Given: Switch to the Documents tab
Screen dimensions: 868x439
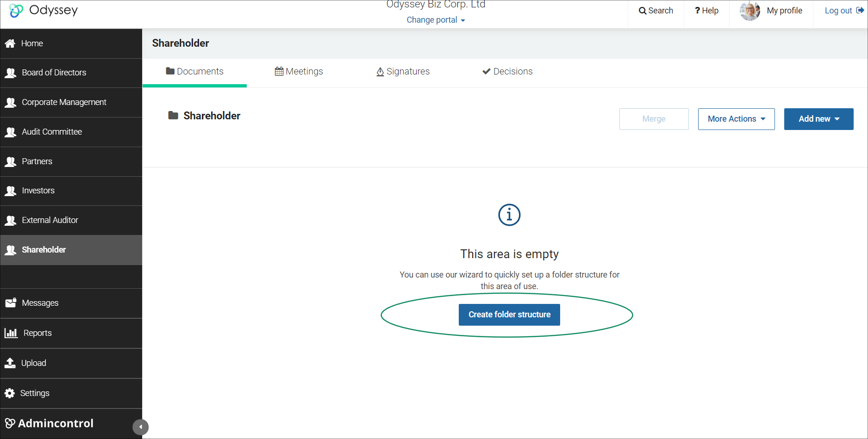Looking at the screenshot, I should pos(194,72).
